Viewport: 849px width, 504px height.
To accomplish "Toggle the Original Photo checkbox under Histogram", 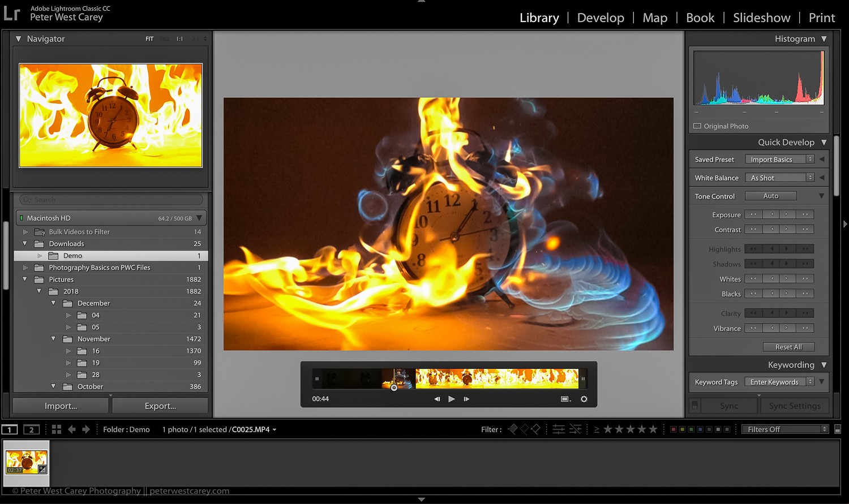I will (x=697, y=126).
